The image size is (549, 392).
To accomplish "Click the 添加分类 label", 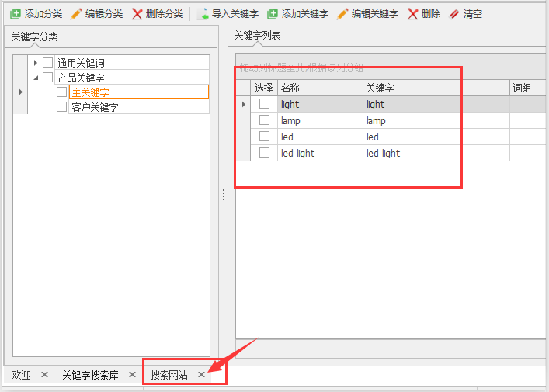I will coord(43,14).
